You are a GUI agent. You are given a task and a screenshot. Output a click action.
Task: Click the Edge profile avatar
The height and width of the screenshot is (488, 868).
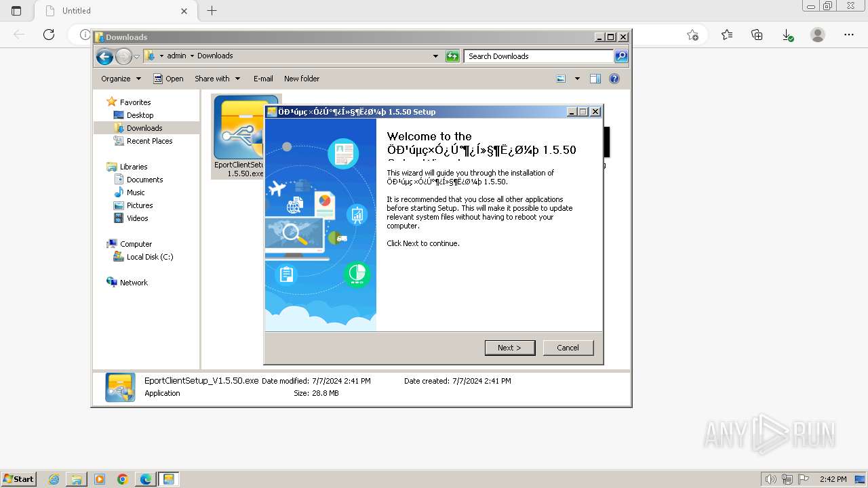[x=818, y=35]
